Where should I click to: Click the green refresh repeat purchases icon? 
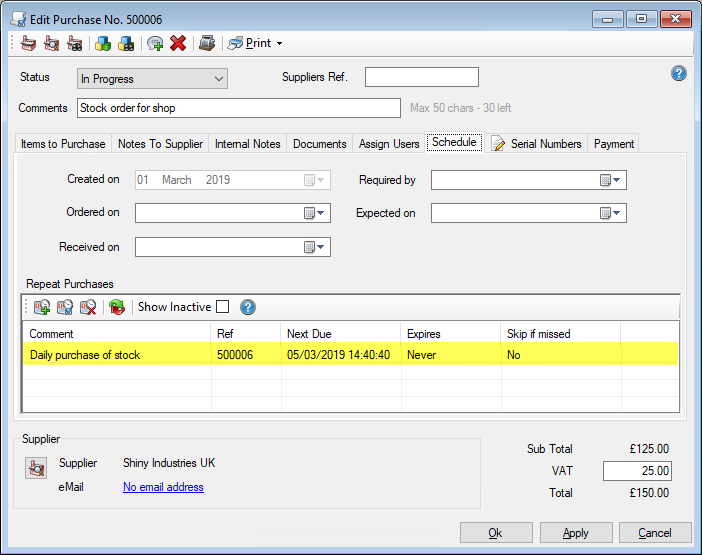117,307
